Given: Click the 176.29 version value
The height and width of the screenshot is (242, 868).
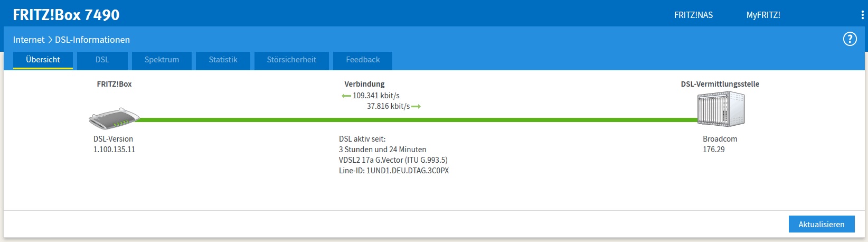Looking at the screenshot, I should point(713,150).
